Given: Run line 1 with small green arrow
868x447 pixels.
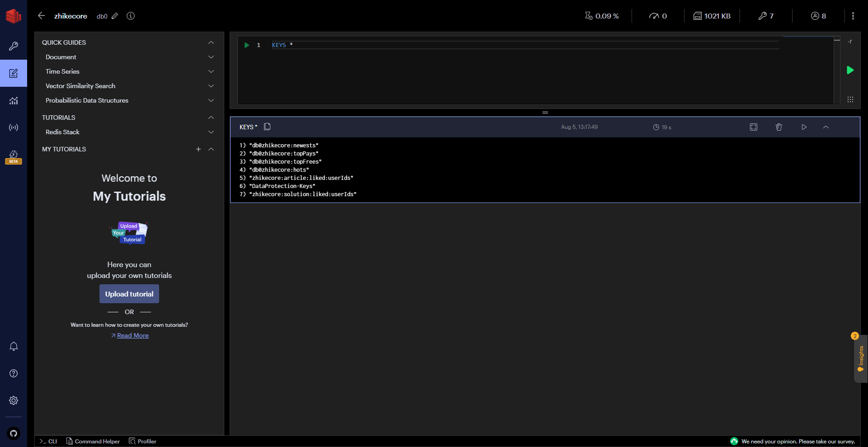Looking at the screenshot, I should tap(247, 45).
